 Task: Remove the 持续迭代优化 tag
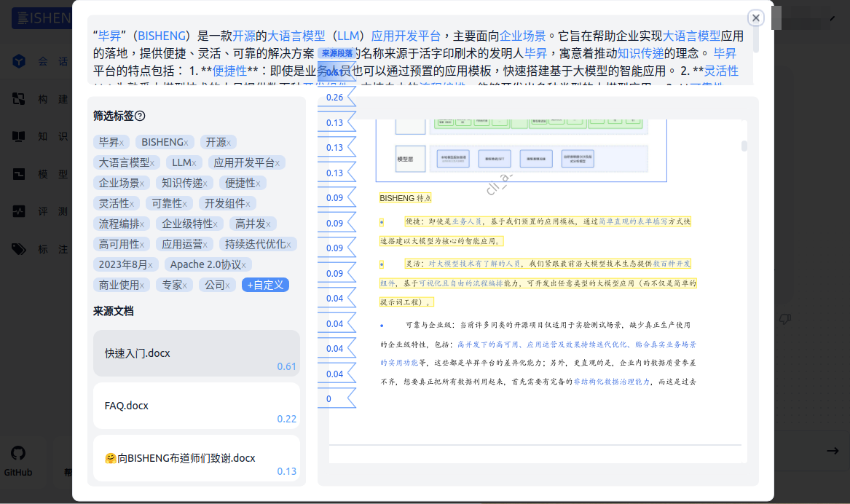(289, 245)
